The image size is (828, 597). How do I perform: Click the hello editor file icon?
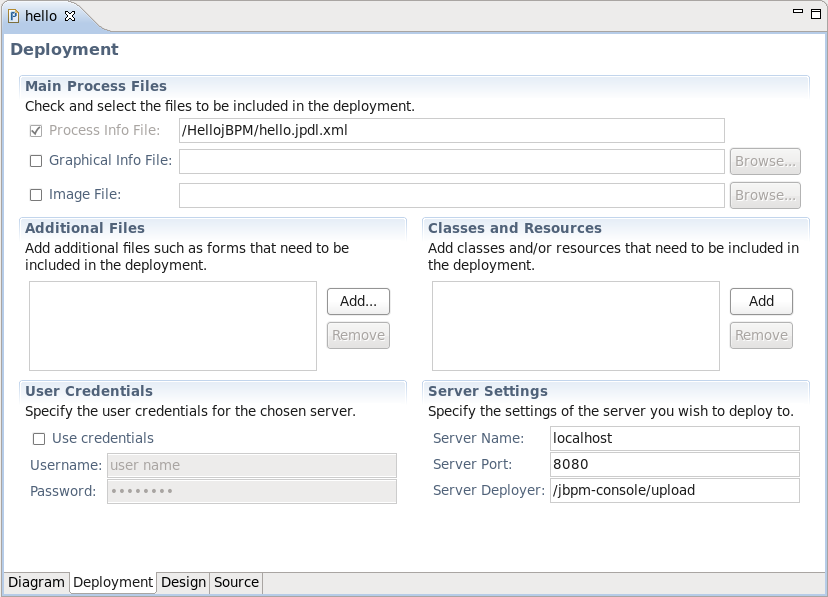(x=13, y=16)
